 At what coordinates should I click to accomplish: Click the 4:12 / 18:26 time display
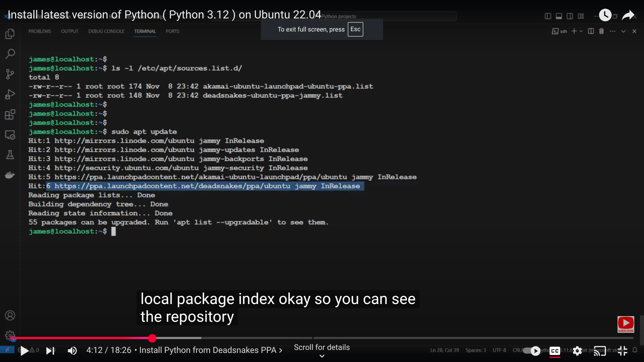point(109,350)
